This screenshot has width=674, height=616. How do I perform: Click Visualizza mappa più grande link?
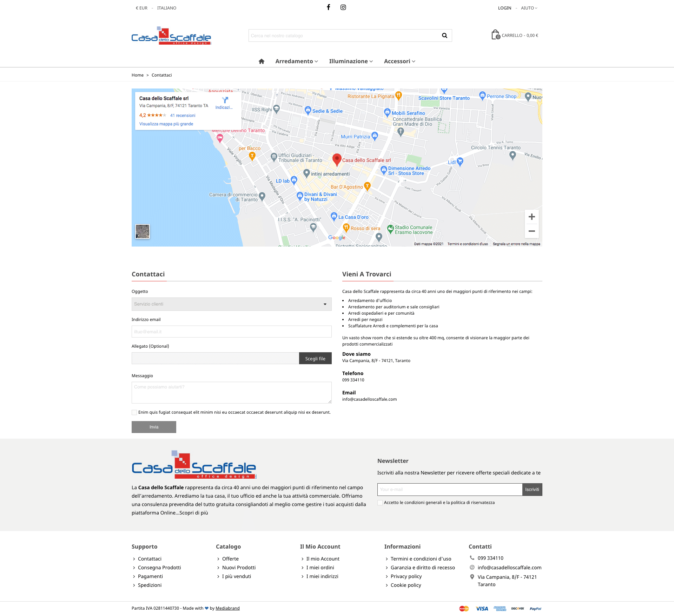click(166, 124)
